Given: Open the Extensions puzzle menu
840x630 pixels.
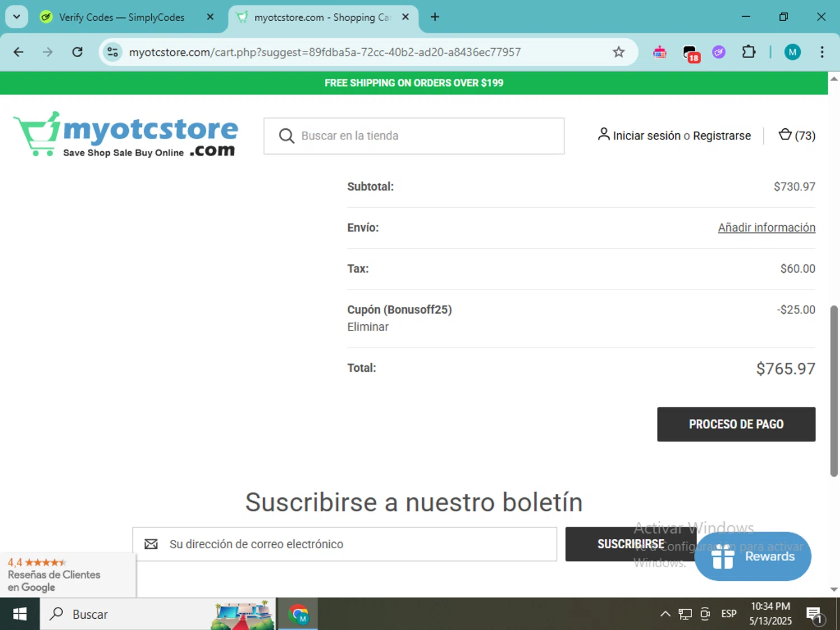Looking at the screenshot, I should (x=749, y=52).
